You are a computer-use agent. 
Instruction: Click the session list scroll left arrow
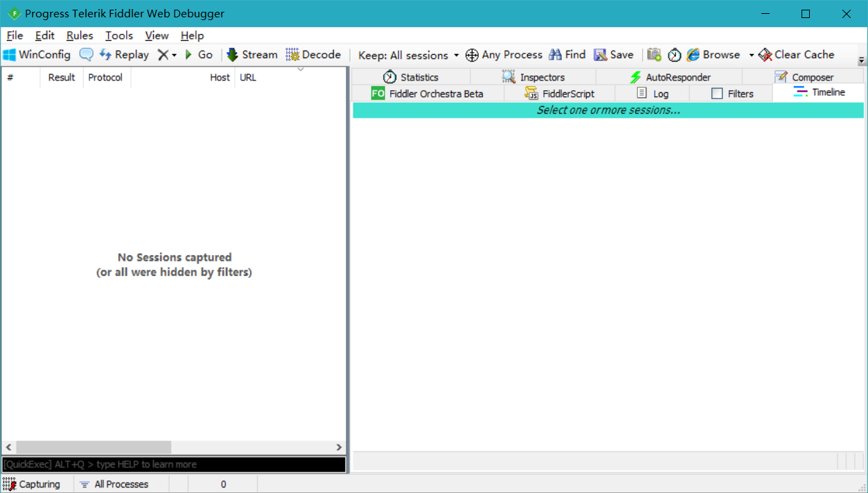(x=9, y=448)
